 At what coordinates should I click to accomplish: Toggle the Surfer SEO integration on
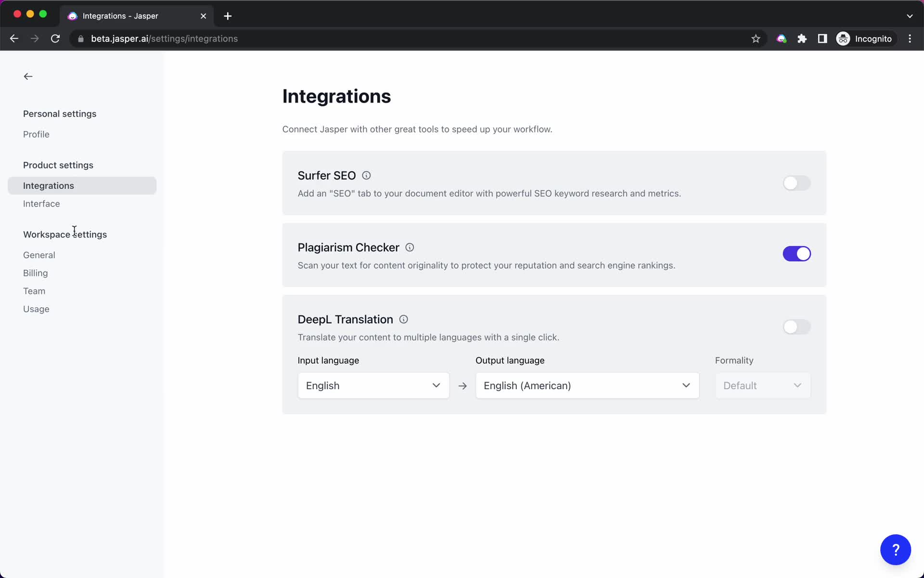tap(796, 183)
